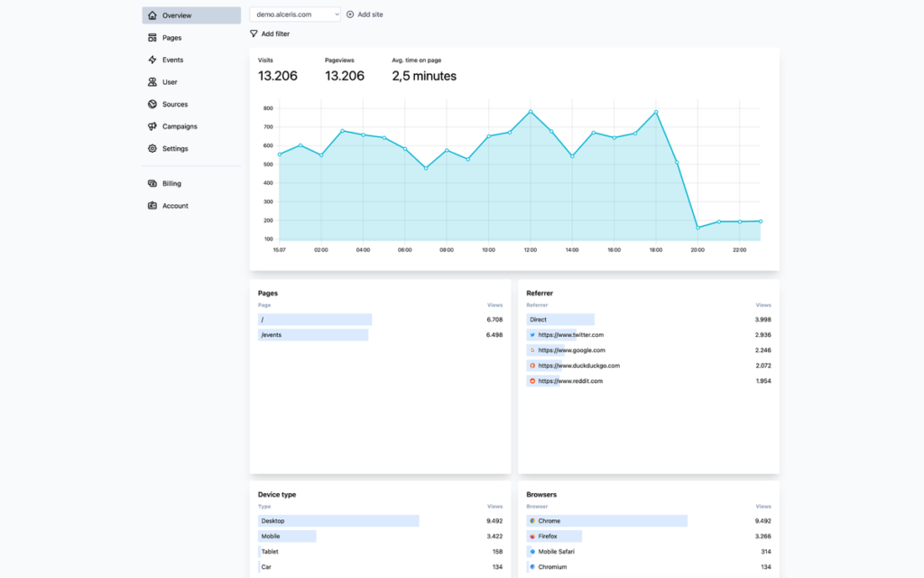Select the Chromium browser name

[552, 567]
